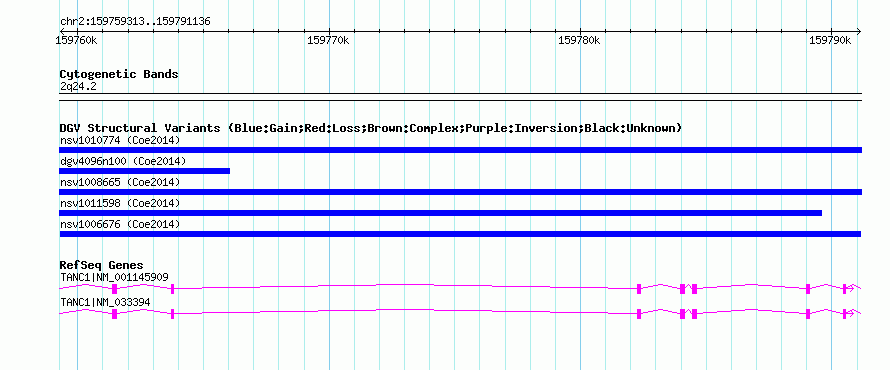Select the 159770k ruler tick label
Image resolution: width=890 pixels, height=370 pixels.
point(328,40)
